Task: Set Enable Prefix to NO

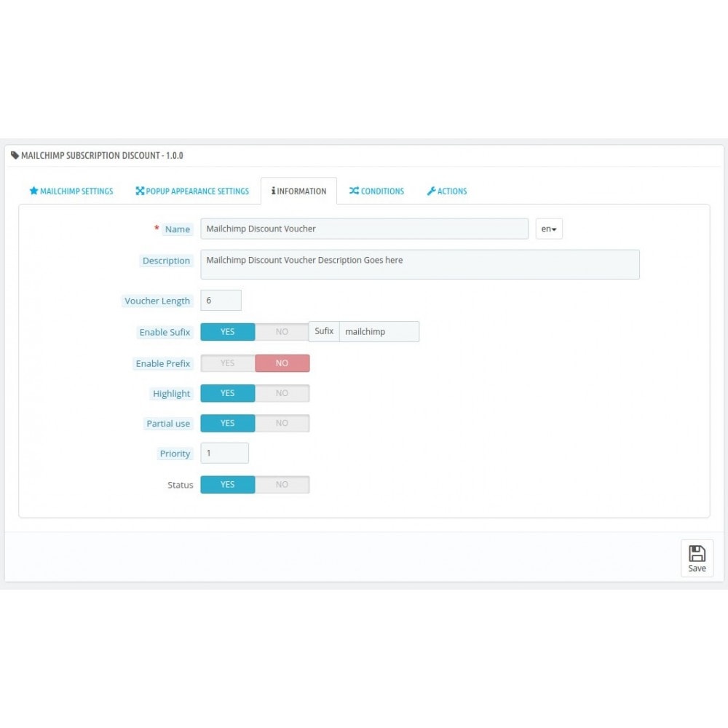Action: pos(282,363)
